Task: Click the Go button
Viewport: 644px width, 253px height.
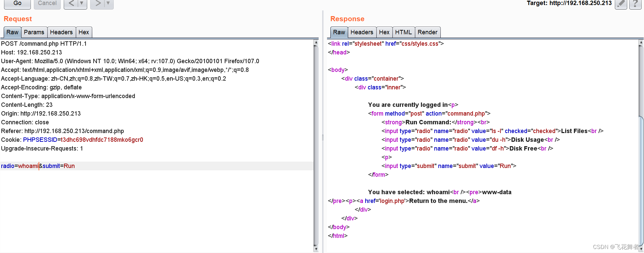Action: click(x=17, y=3)
